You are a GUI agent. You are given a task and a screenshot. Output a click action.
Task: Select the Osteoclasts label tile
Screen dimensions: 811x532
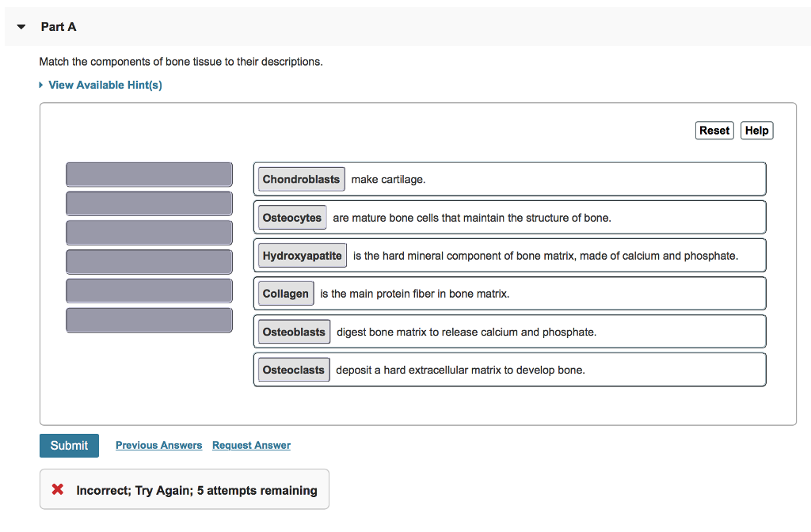pyautogui.click(x=293, y=369)
